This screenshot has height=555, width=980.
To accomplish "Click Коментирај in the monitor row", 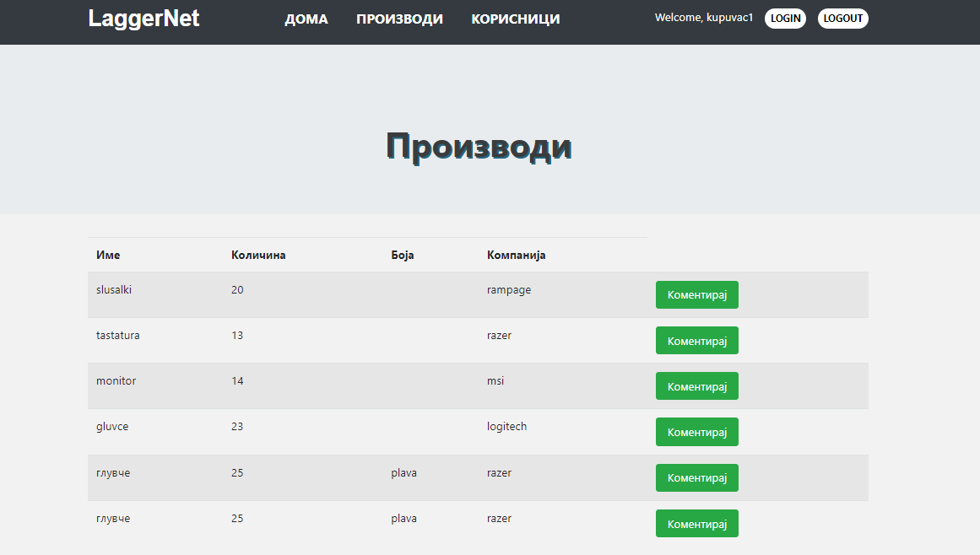I will coord(696,386).
